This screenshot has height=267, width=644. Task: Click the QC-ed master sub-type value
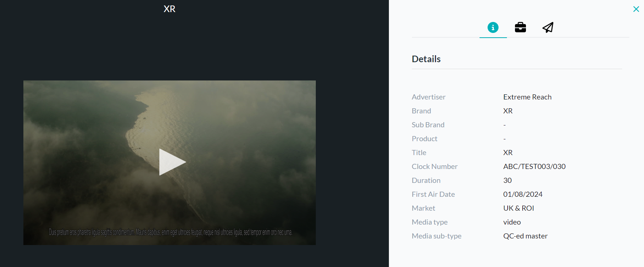click(525, 236)
